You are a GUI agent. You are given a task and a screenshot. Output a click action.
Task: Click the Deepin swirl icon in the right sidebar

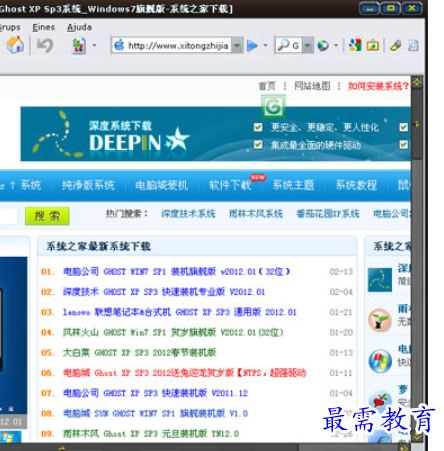click(380, 280)
